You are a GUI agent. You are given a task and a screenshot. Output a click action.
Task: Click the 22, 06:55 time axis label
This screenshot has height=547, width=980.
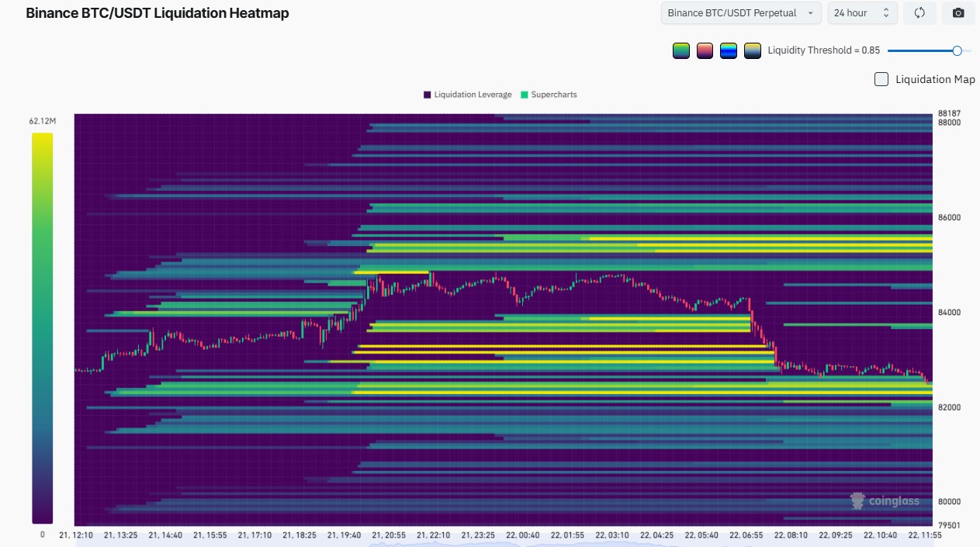pyautogui.click(x=747, y=535)
